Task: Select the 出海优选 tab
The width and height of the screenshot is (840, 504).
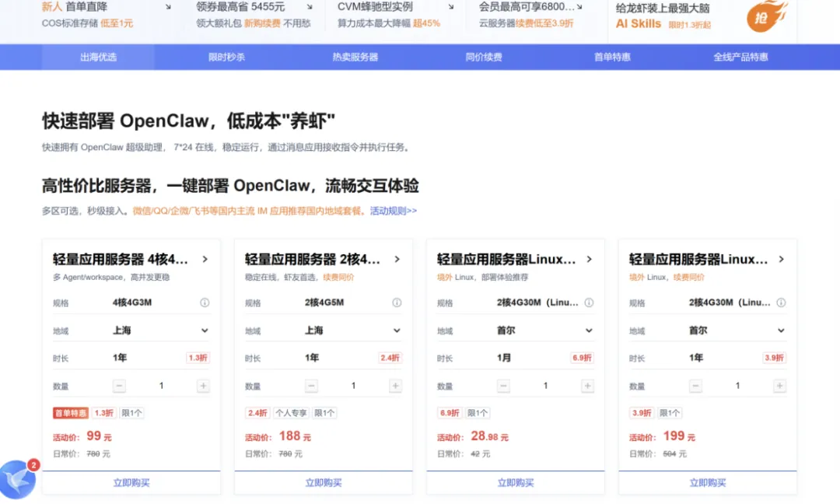Action: 98,58
